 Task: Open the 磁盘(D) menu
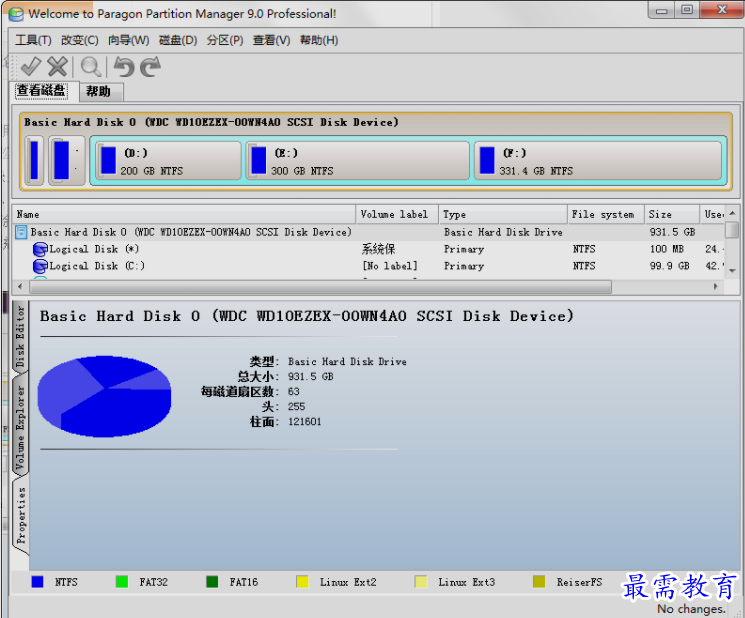point(178,40)
